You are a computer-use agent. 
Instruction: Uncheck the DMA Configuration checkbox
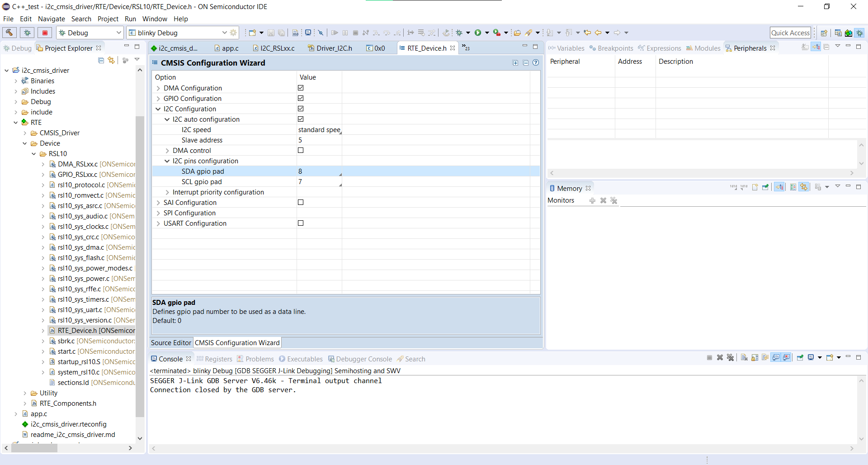point(301,88)
